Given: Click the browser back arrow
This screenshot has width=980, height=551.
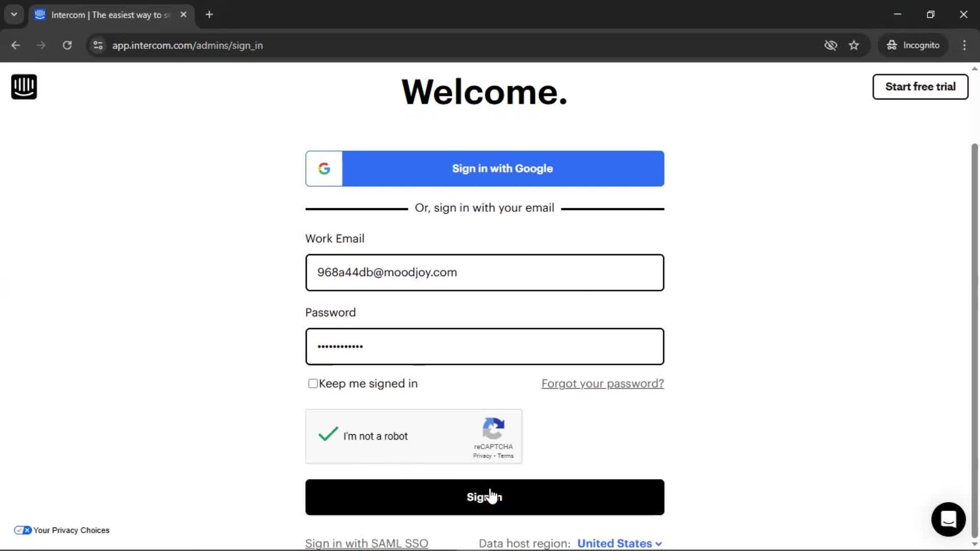Looking at the screenshot, I should click(15, 45).
